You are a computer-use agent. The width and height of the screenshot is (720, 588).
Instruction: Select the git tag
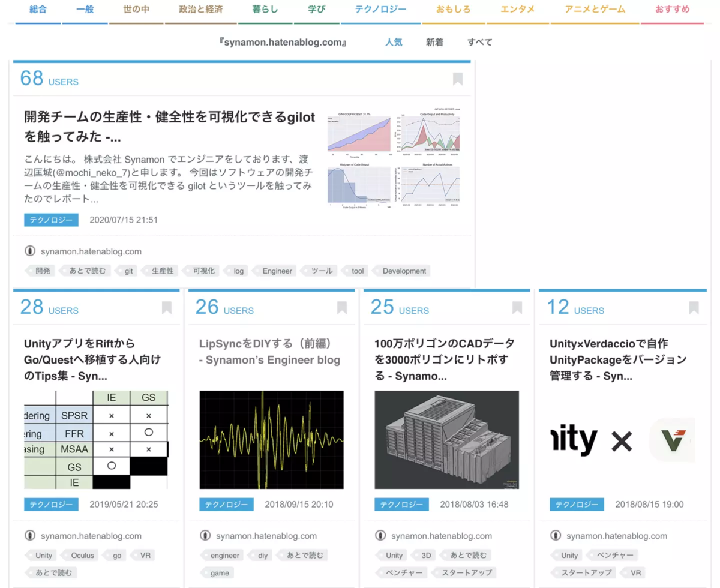click(x=127, y=271)
